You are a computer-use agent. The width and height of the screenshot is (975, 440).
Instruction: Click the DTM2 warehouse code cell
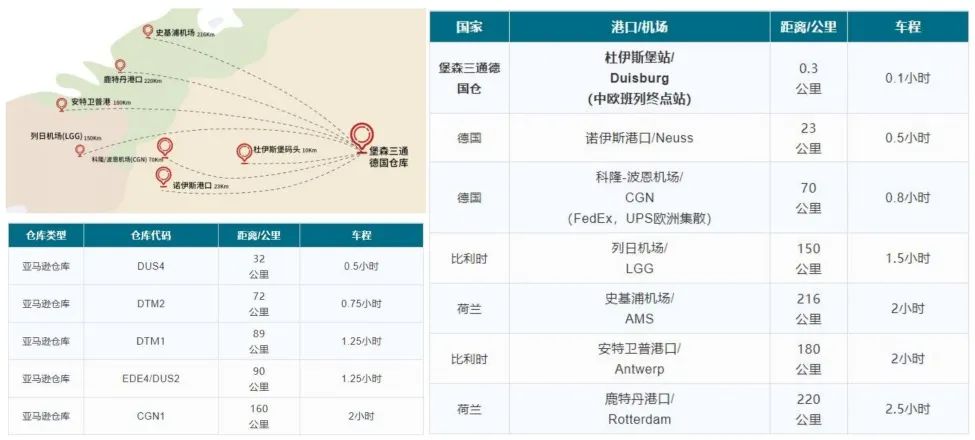(x=151, y=304)
